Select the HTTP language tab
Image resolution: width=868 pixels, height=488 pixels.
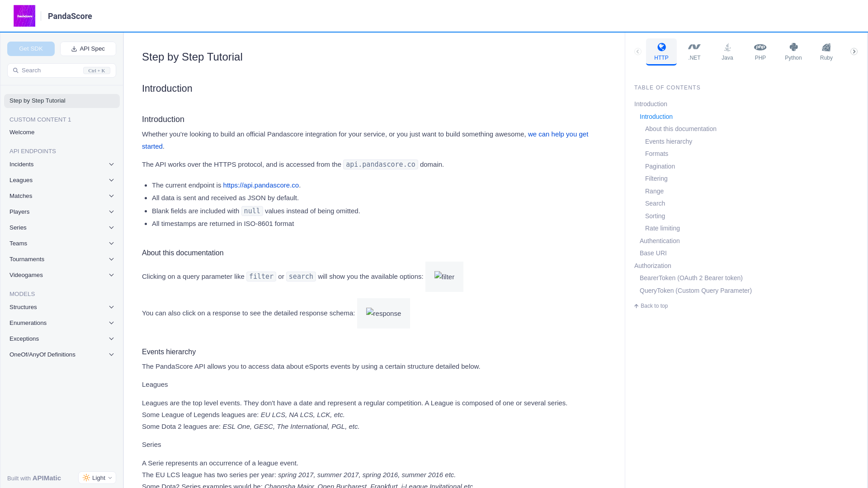pyautogui.click(x=661, y=52)
